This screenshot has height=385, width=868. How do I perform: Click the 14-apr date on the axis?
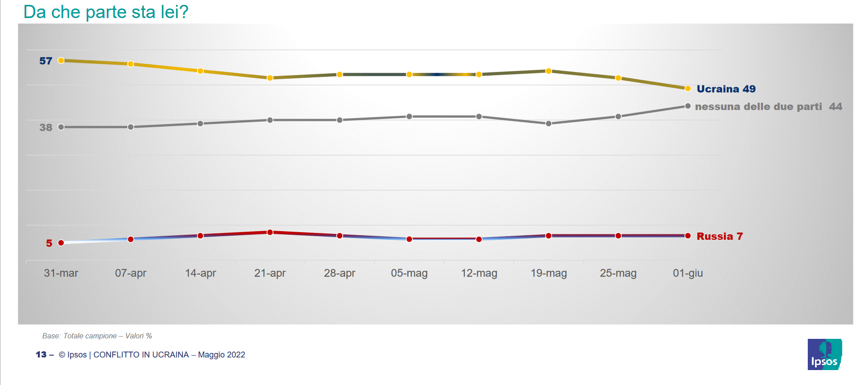tap(200, 273)
